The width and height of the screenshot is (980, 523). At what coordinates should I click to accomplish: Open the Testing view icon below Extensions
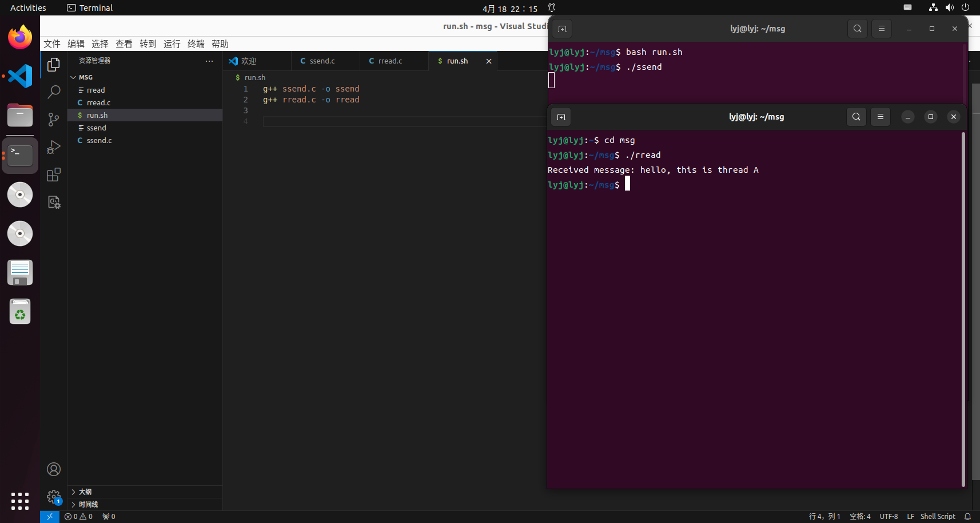point(54,202)
